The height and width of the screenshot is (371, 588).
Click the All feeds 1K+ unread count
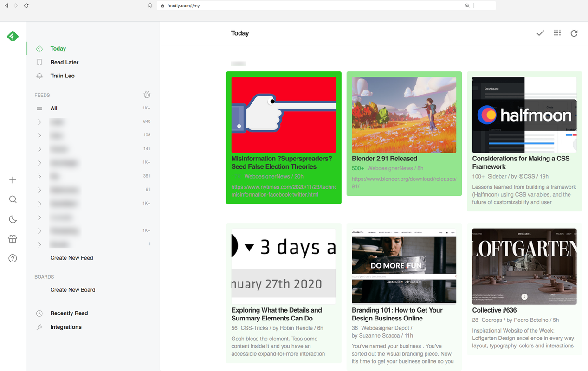point(146,108)
